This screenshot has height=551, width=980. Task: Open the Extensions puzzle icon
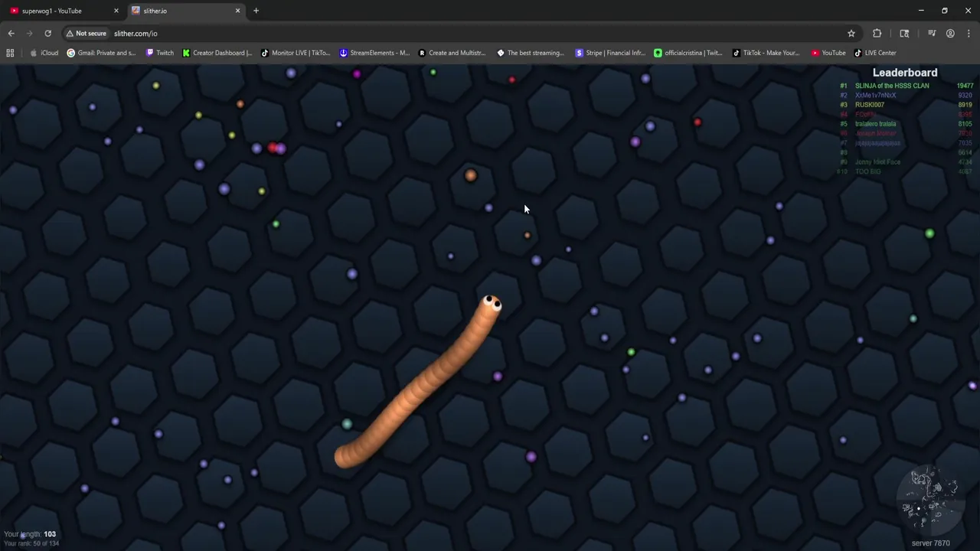pyautogui.click(x=877, y=34)
